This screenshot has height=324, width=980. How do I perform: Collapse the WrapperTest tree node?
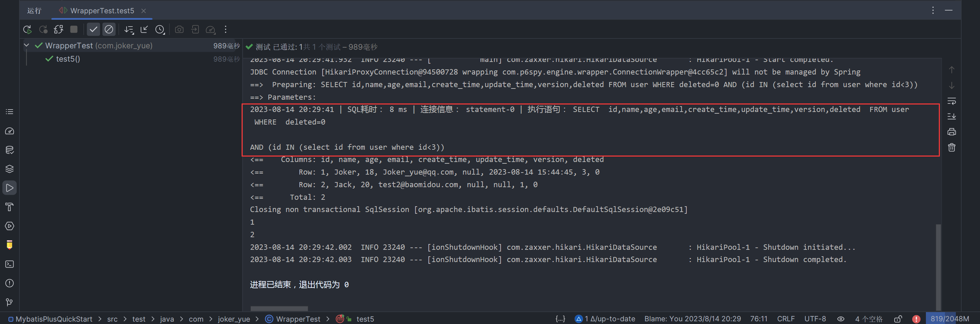pos(26,45)
